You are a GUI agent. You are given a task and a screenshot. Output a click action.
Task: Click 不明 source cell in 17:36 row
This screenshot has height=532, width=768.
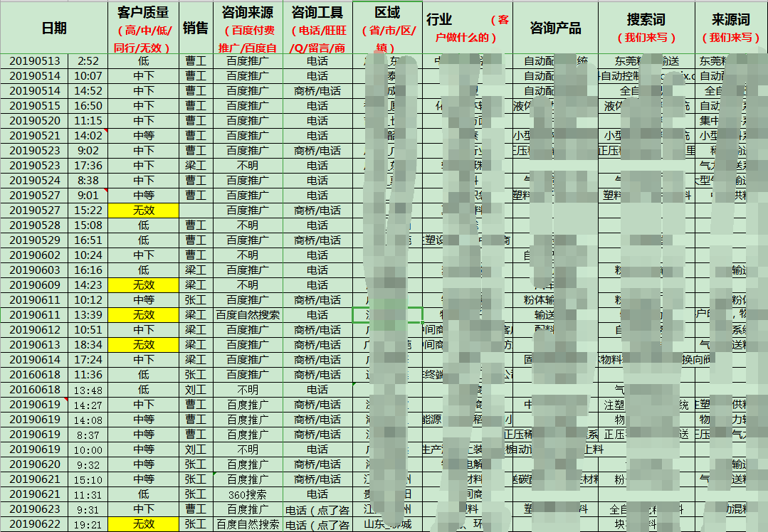[x=248, y=166]
